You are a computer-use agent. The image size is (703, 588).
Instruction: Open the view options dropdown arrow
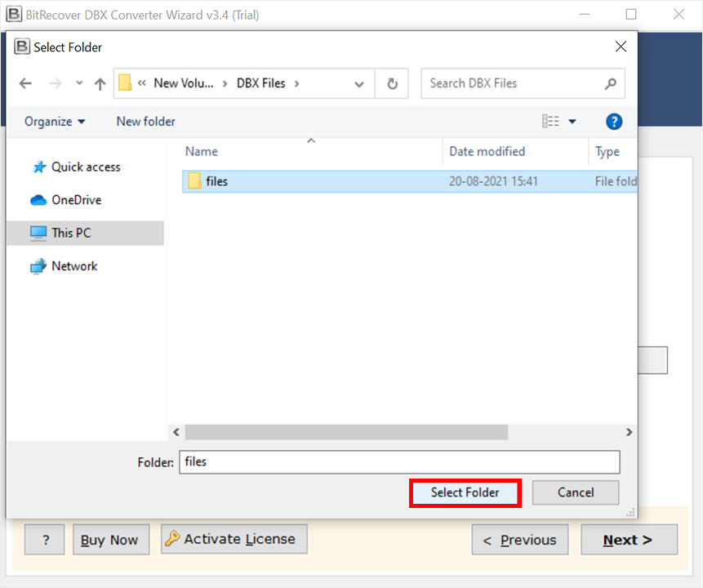(572, 122)
